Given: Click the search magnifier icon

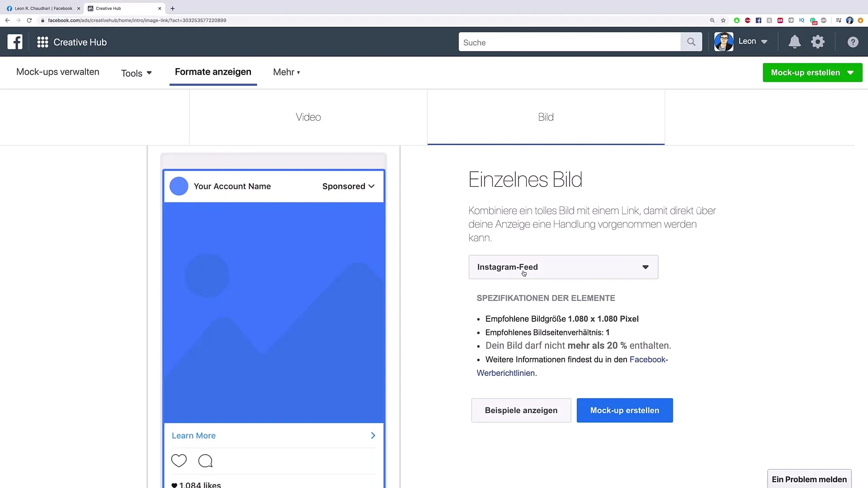Looking at the screenshot, I should (x=692, y=42).
